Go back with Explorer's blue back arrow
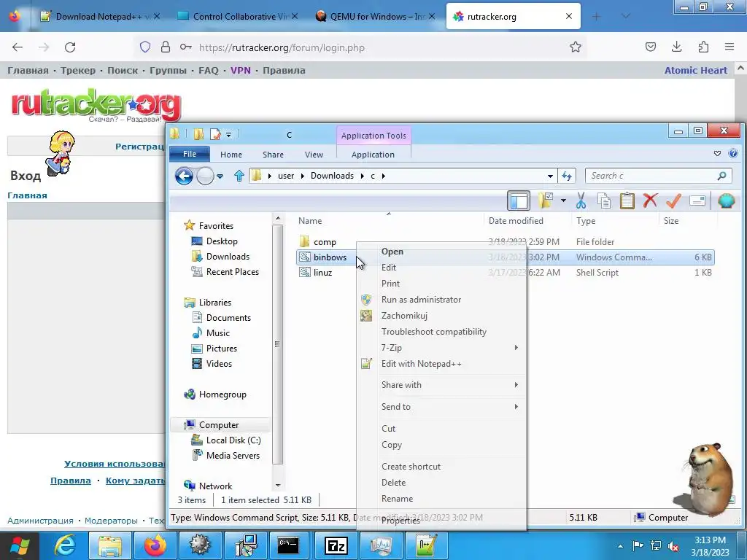Viewport: 747px width, 560px height. [184, 176]
